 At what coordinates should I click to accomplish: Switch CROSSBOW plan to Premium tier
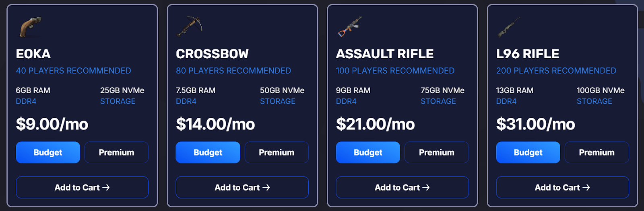(277, 152)
